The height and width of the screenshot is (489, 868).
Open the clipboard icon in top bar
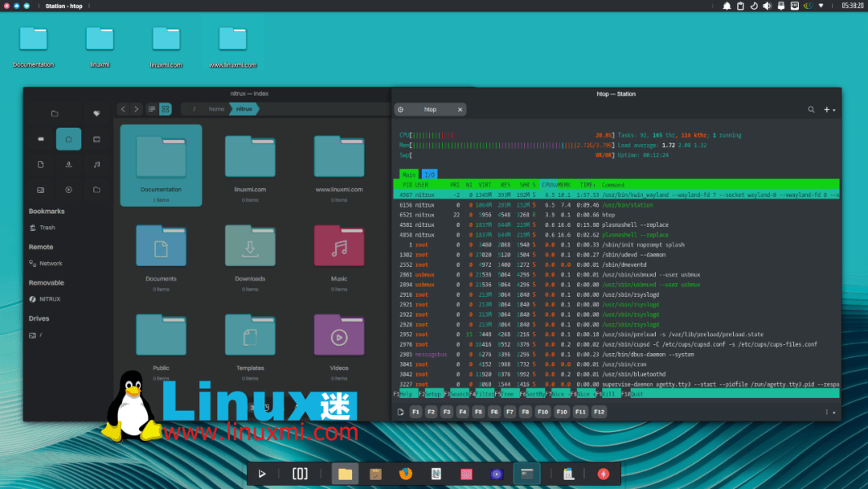[740, 6]
